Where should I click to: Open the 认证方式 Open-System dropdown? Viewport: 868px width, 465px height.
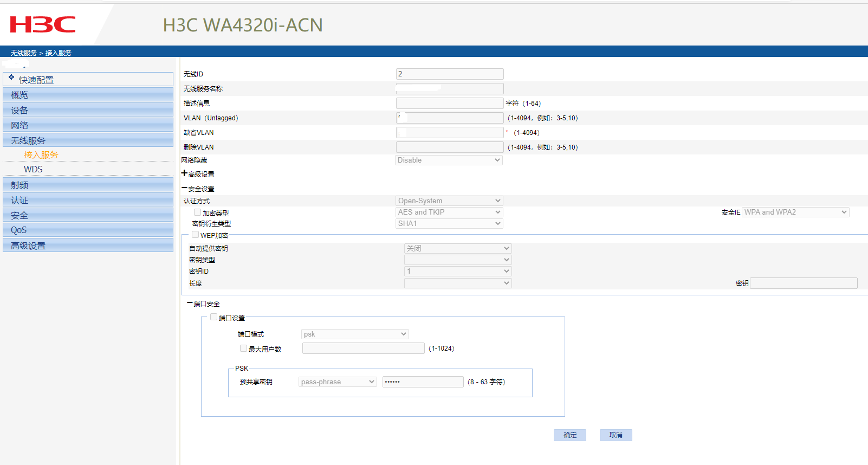pyautogui.click(x=450, y=201)
